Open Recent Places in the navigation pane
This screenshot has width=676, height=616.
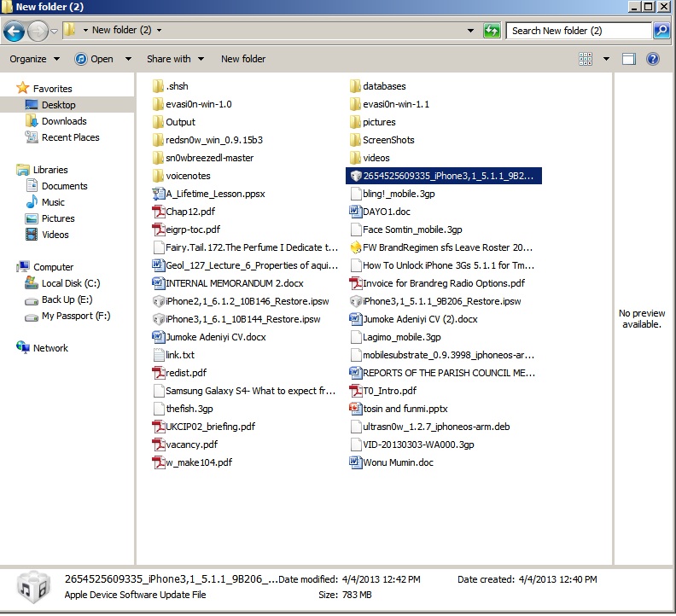click(x=62, y=137)
